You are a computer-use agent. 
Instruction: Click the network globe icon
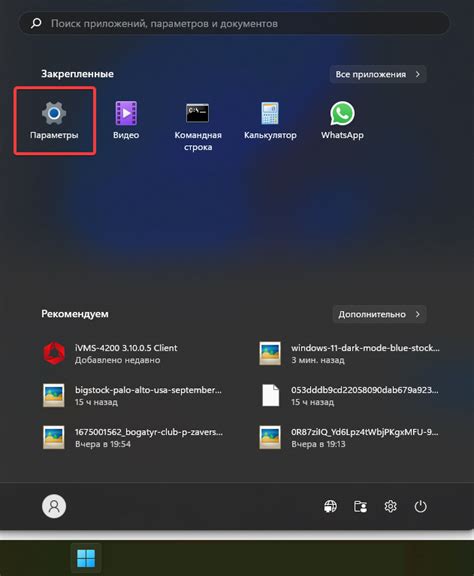[x=330, y=507]
